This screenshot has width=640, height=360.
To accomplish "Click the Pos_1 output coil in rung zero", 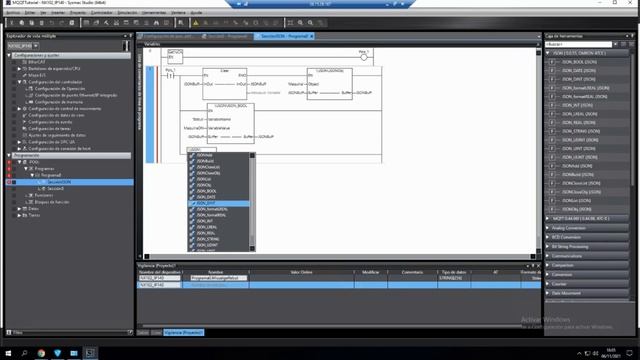I will click(364, 58).
